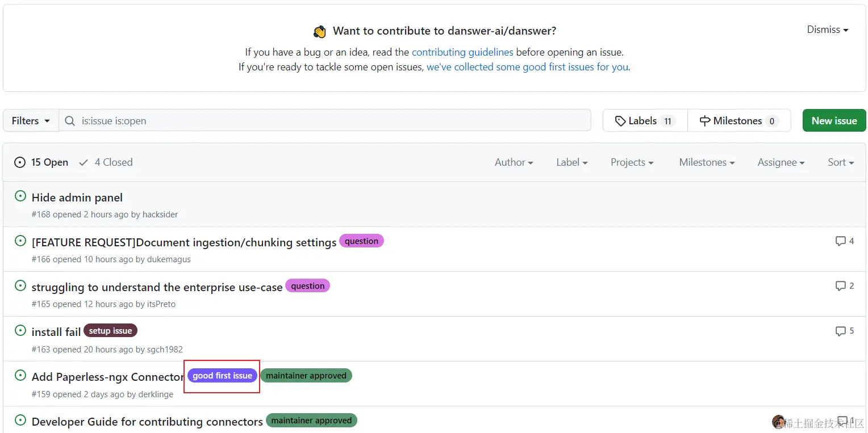The height and width of the screenshot is (433, 868).
Task: Click open-issue icon beside Add Paperless-ngx Connector
Action: pyautogui.click(x=20, y=376)
